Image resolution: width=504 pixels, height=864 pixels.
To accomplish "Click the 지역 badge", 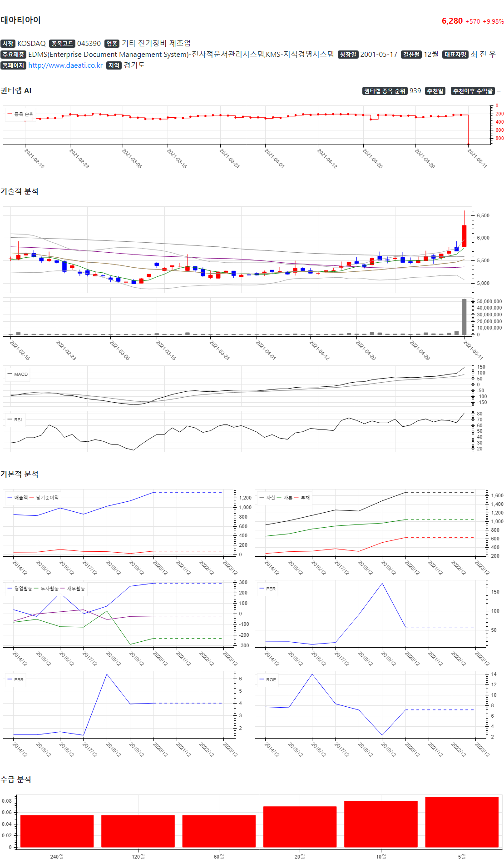I will pos(114,65).
